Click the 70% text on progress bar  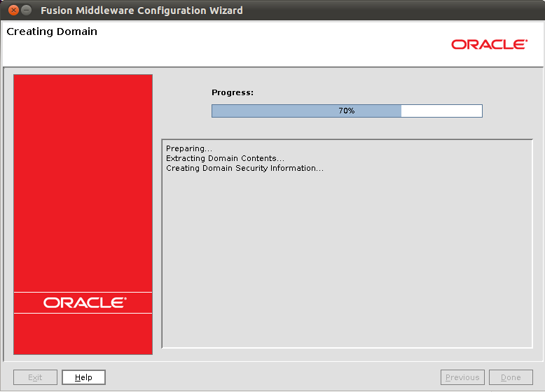pos(346,111)
